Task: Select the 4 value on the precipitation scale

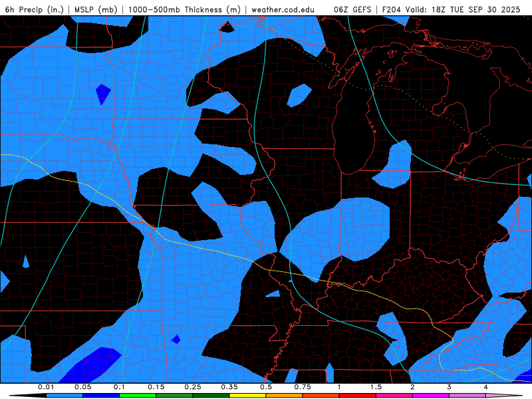Action: pyautogui.click(x=486, y=387)
